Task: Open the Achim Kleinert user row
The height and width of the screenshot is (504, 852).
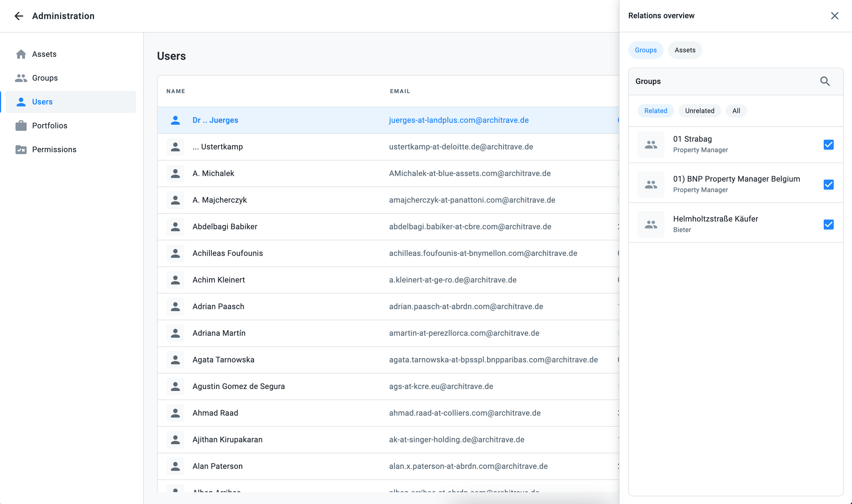Action: 218,280
